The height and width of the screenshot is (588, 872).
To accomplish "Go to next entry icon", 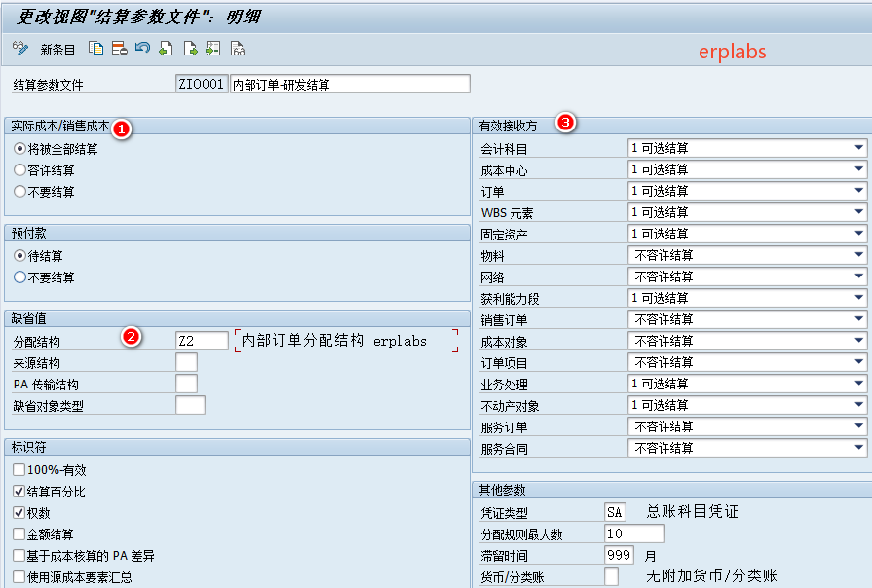I will pos(190,49).
